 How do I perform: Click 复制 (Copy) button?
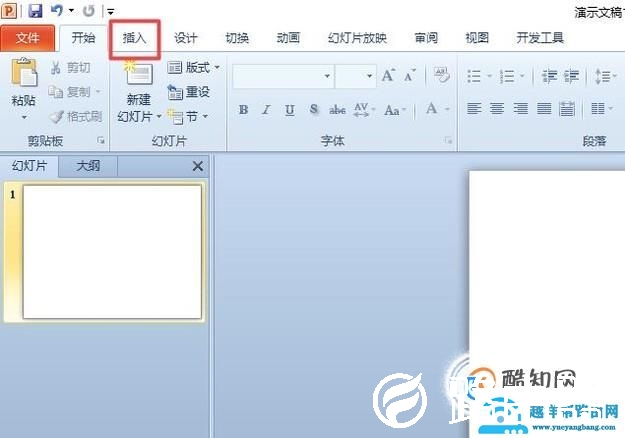click(x=69, y=92)
